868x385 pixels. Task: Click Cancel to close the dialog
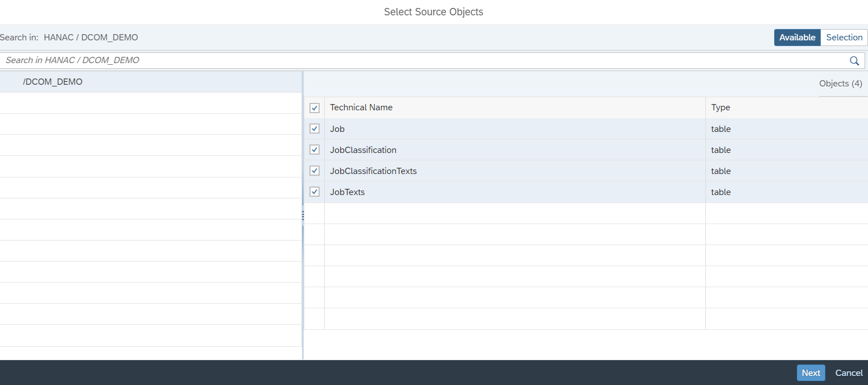[848, 372]
